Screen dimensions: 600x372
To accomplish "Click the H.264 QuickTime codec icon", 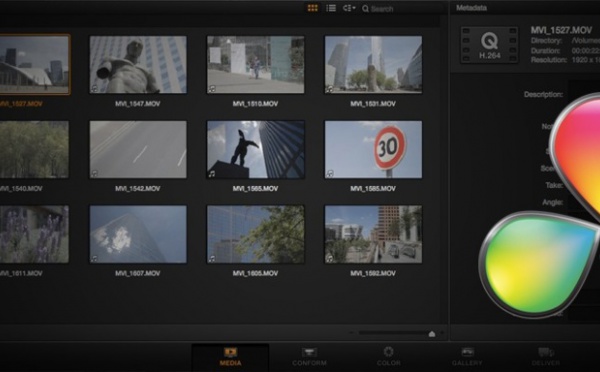I will [489, 45].
